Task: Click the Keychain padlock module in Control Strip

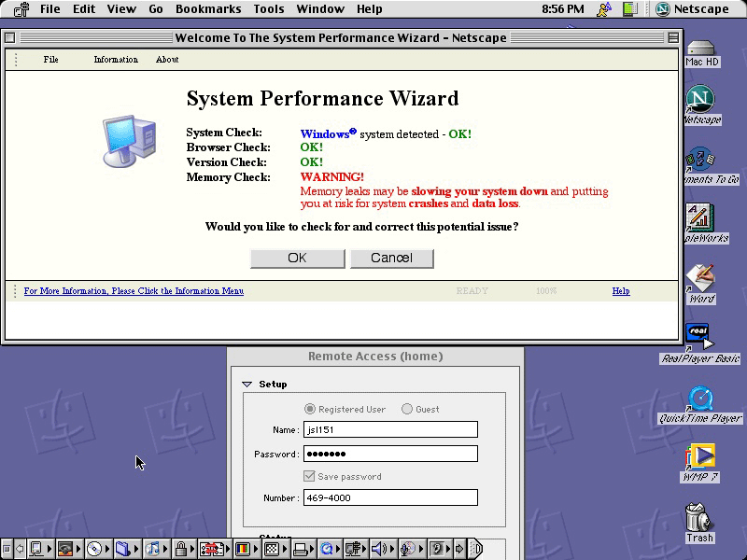Action: pos(180,549)
